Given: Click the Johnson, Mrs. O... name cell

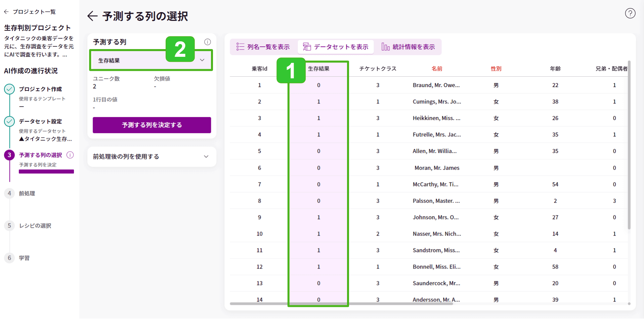Looking at the screenshot, I should (435, 217).
